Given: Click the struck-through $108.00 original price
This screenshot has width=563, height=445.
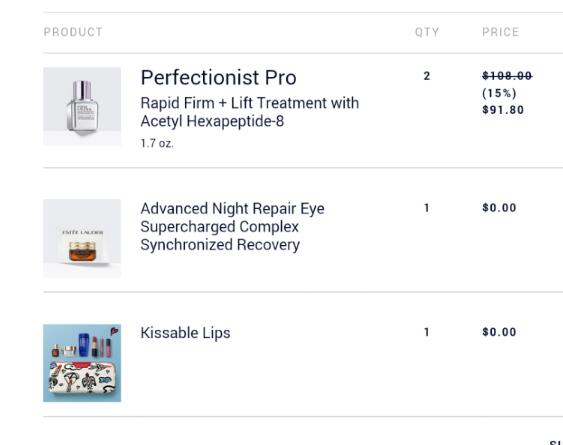Looking at the screenshot, I should [507, 76].
